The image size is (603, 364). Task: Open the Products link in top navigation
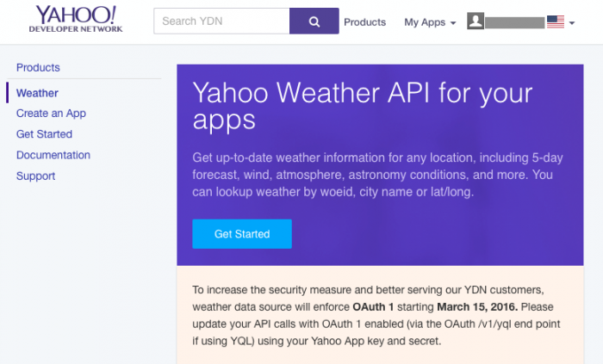(364, 22)
